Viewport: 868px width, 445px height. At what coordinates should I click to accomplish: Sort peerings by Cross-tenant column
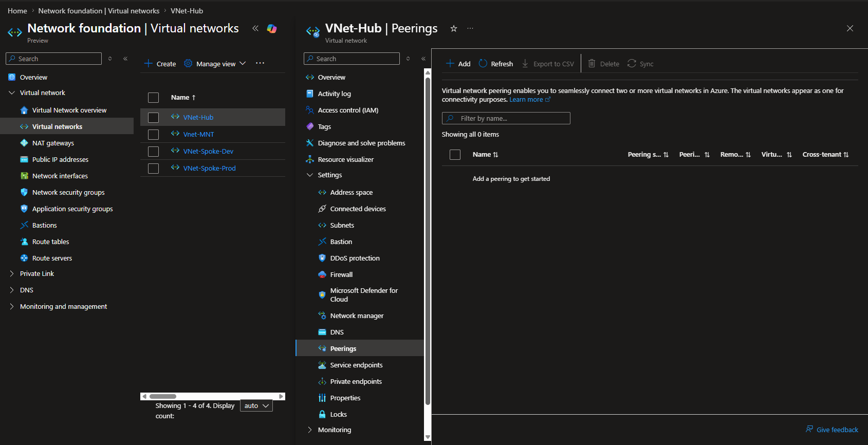825,155
